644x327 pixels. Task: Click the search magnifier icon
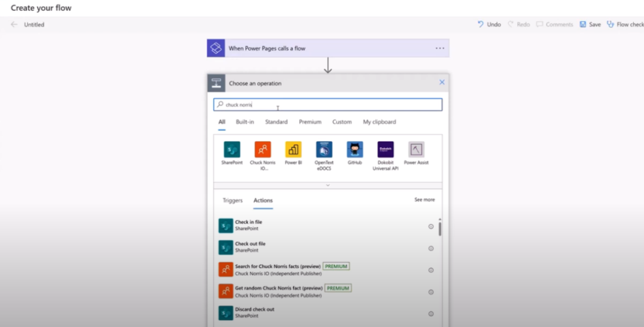click(220, 104)
